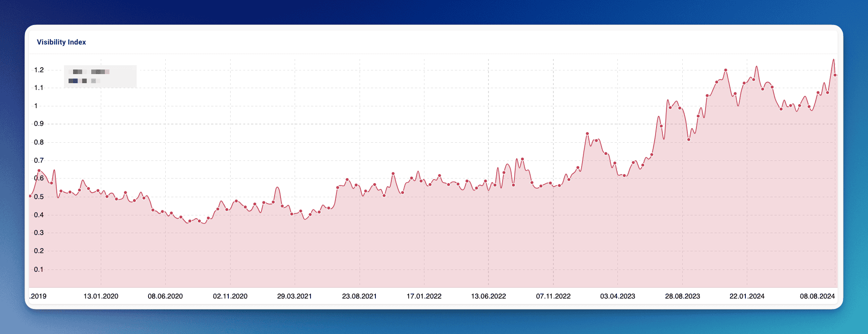Select the 0.9 y-axis label
The height and width of the screenshot is (334, 868).
39,124
